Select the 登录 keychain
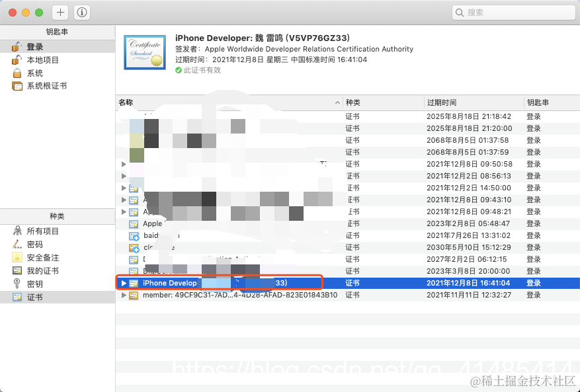The width and height of the screenshot is (580, 392). pos(58,46)
